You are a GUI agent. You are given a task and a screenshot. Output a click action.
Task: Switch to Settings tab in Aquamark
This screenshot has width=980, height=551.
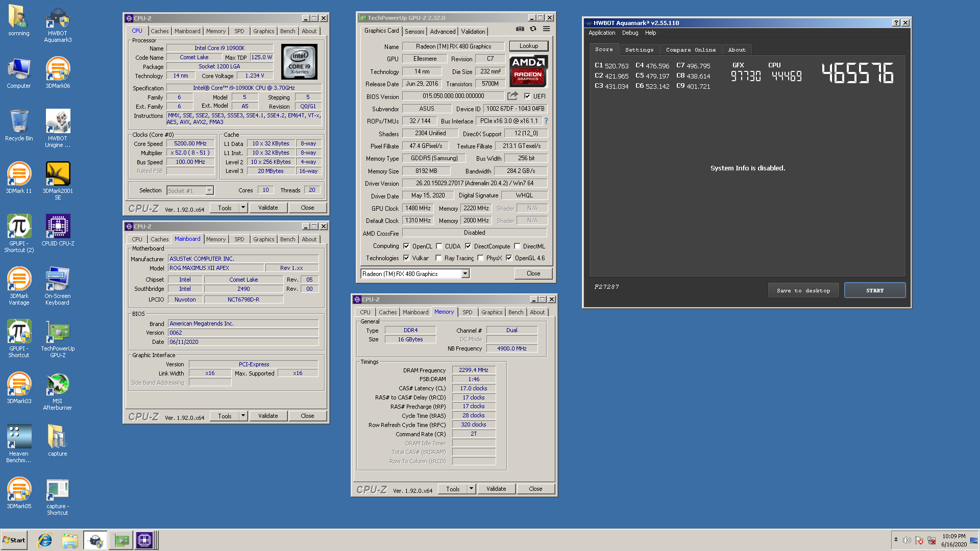coord(639,49)
